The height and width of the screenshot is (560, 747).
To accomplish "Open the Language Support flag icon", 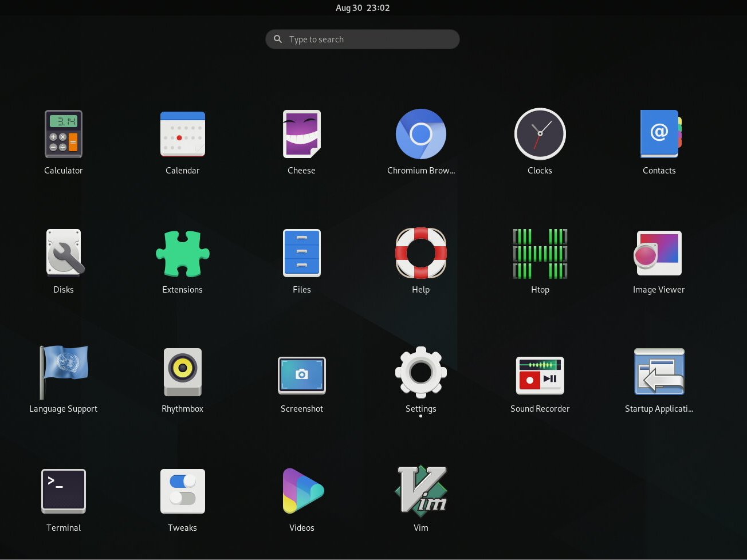I will (64, 372).
